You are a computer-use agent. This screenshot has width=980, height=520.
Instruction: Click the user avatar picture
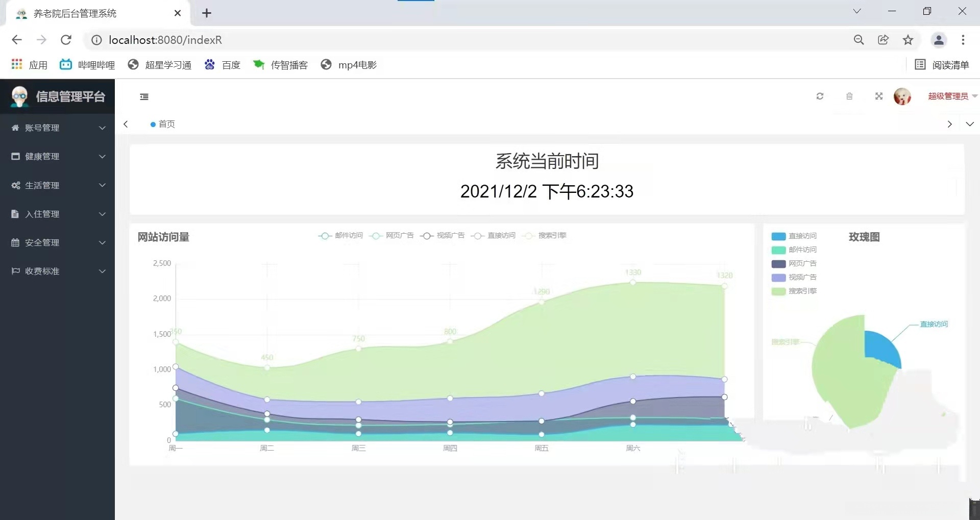pos(902,96)
